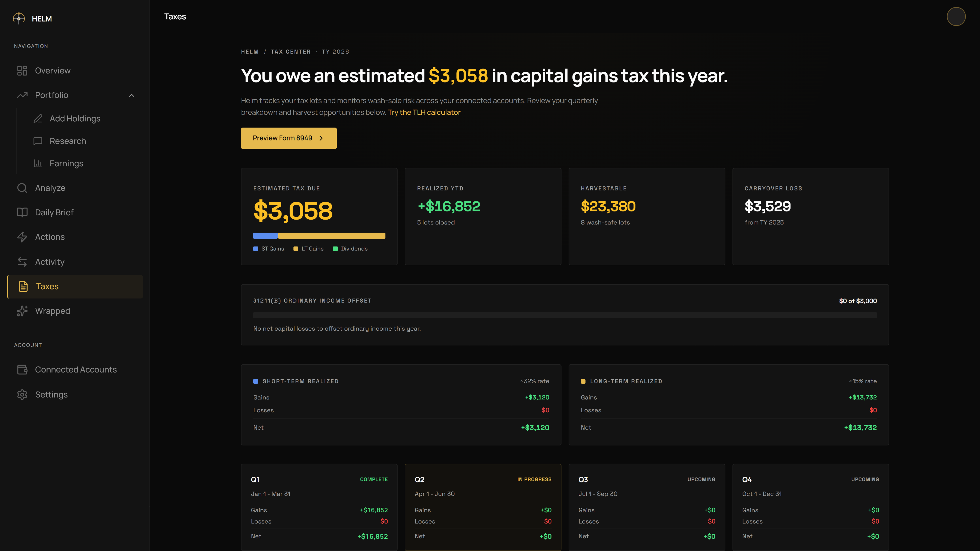Screen dimensions: 980x551
Task: Select the Q3 Upcoming card
Action: coord(647,507)
